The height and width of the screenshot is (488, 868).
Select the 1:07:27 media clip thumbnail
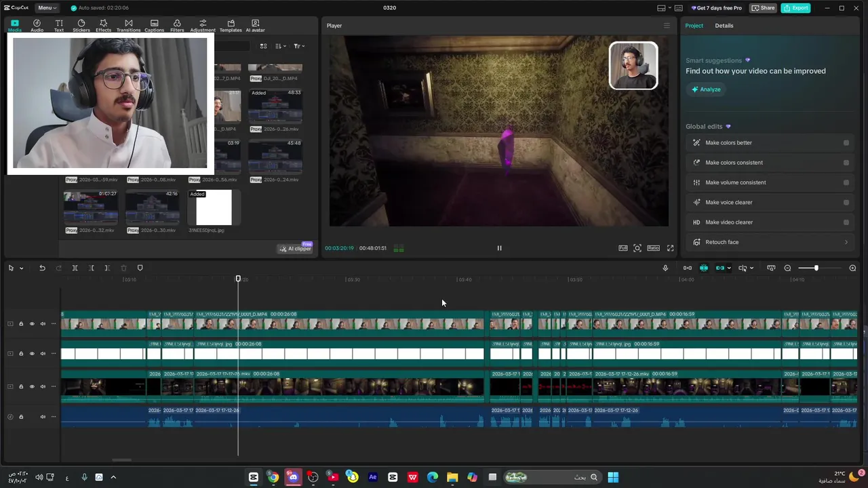91,207
